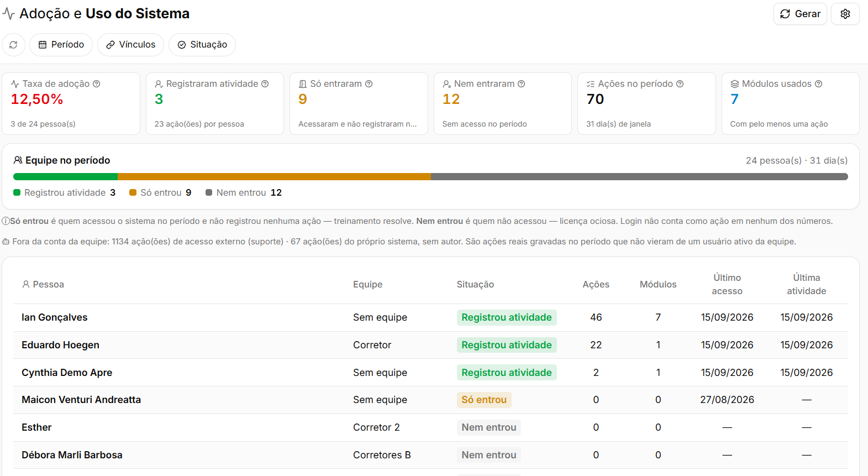Click the 12,50% adoption rate value
The height and width of the screenshot is (476, 868).
tap(37, 100)
